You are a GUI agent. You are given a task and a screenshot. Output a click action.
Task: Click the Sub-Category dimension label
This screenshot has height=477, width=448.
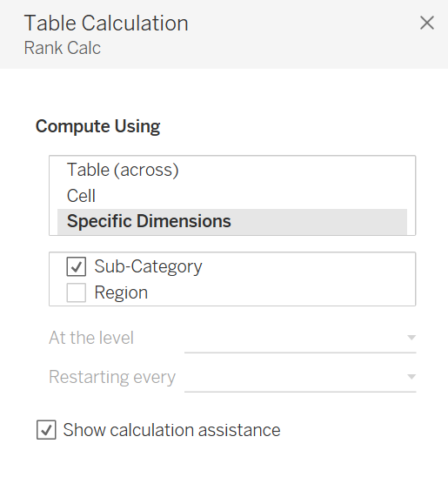tap(148, 267)
